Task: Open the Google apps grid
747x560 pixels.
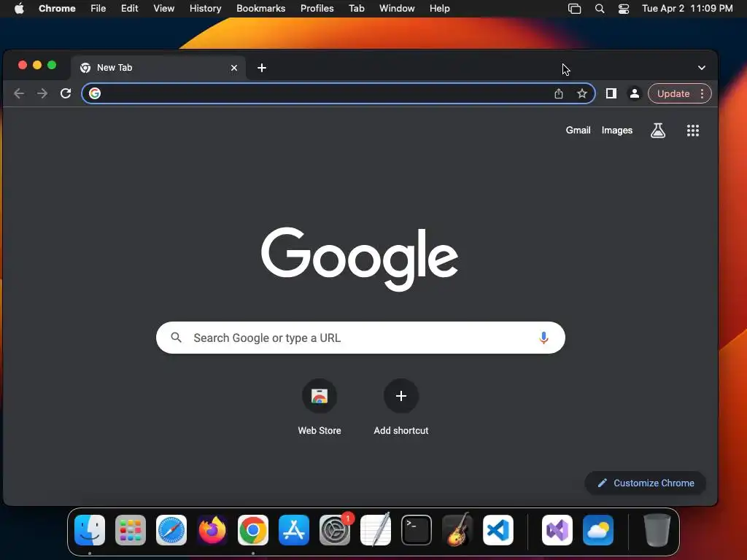Action: [693, 131]
